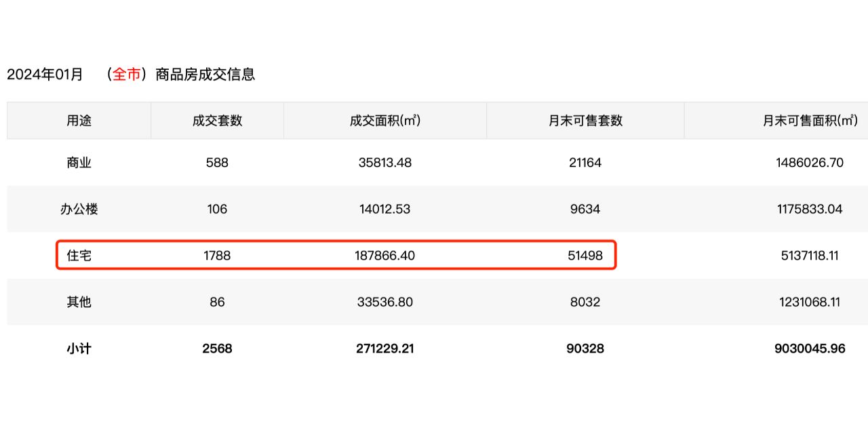Viewport: 868px width, 434px height.
Task: Click the 其他 available area 1231068.11
Action: click(x=810, y=302)
